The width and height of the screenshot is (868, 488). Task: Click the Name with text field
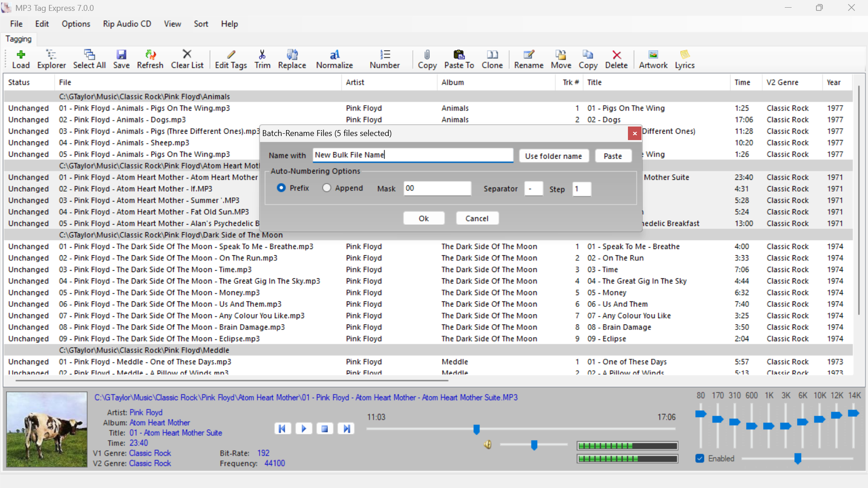click(x=413, y=155)
